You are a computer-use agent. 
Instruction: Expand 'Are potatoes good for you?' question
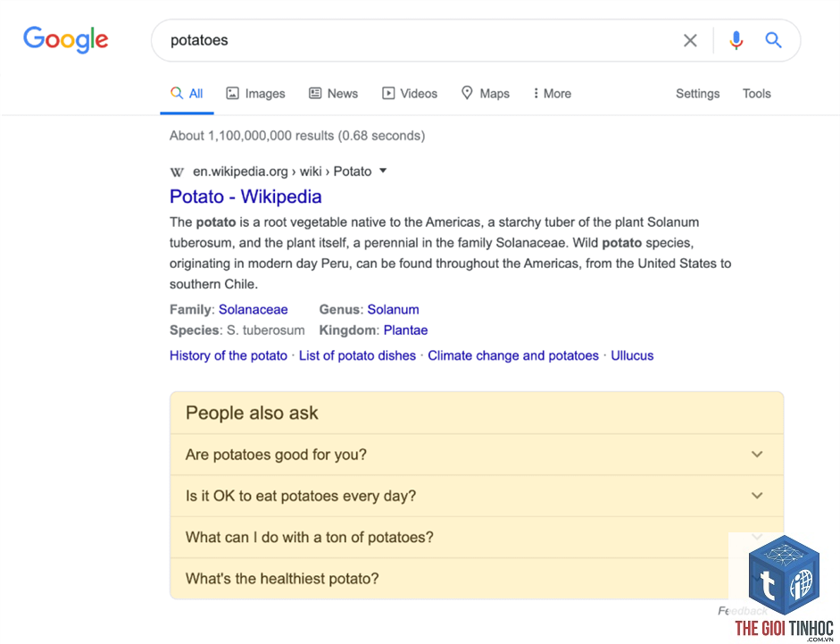[x=477, y=454]
